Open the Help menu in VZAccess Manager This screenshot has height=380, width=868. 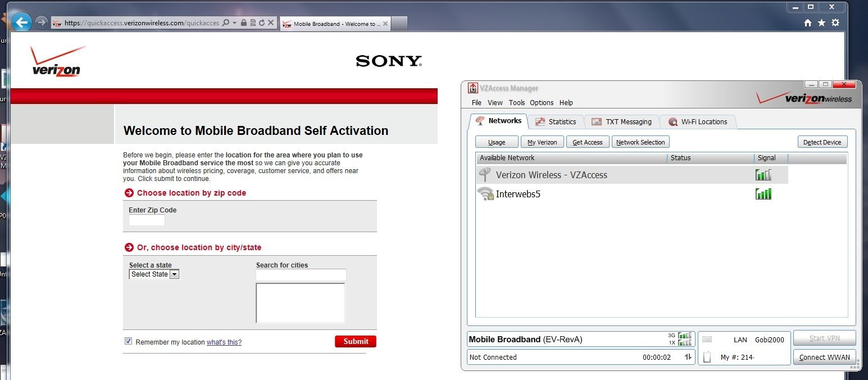tap(566, 103)
